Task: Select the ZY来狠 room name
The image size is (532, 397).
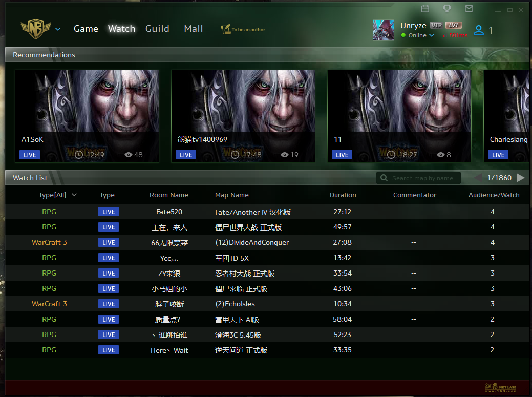Action: [169, 273]
